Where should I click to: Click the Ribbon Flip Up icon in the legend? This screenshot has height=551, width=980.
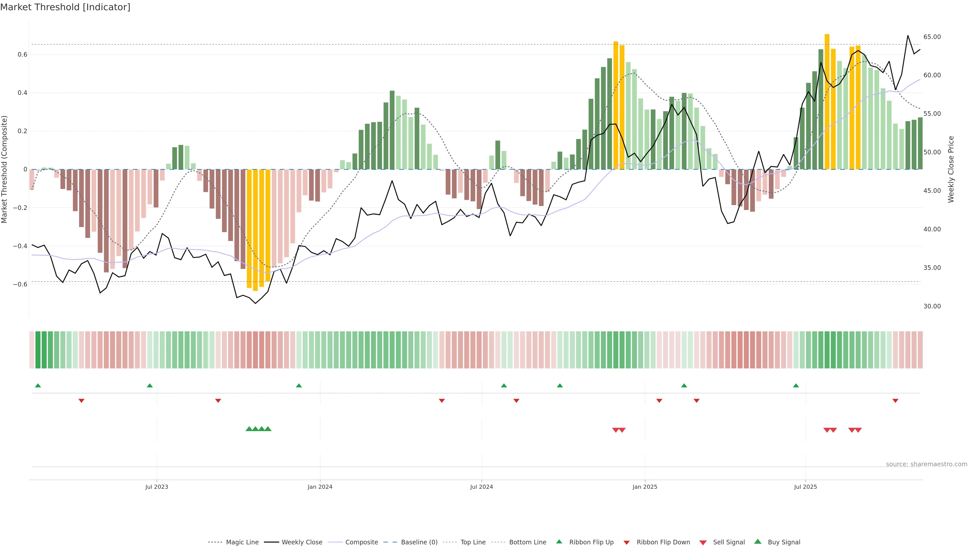tap(559, 542)
